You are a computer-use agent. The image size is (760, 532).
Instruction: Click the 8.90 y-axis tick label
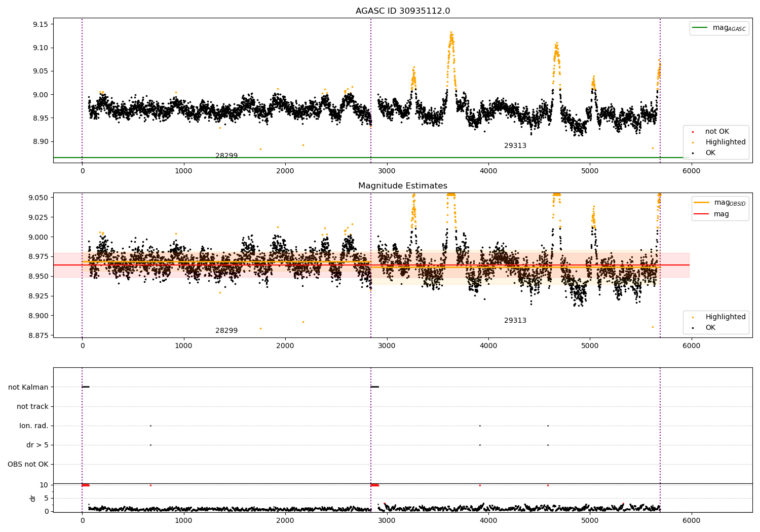click(x=40, y=141)
